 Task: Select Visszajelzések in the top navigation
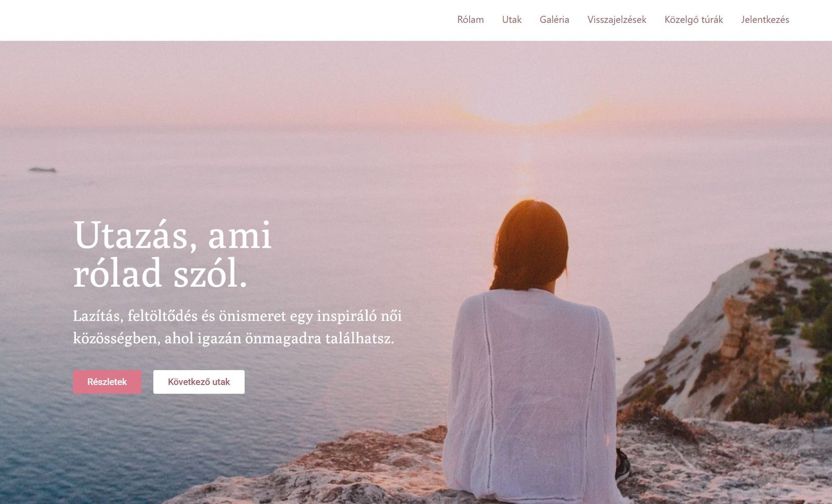(617, 20)
